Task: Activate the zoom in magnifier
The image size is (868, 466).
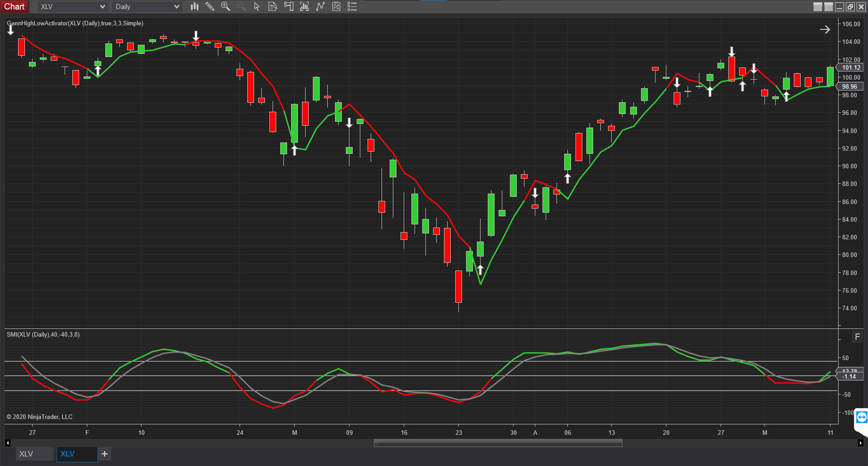Action: pyautogui.click(x=225, y=6)
